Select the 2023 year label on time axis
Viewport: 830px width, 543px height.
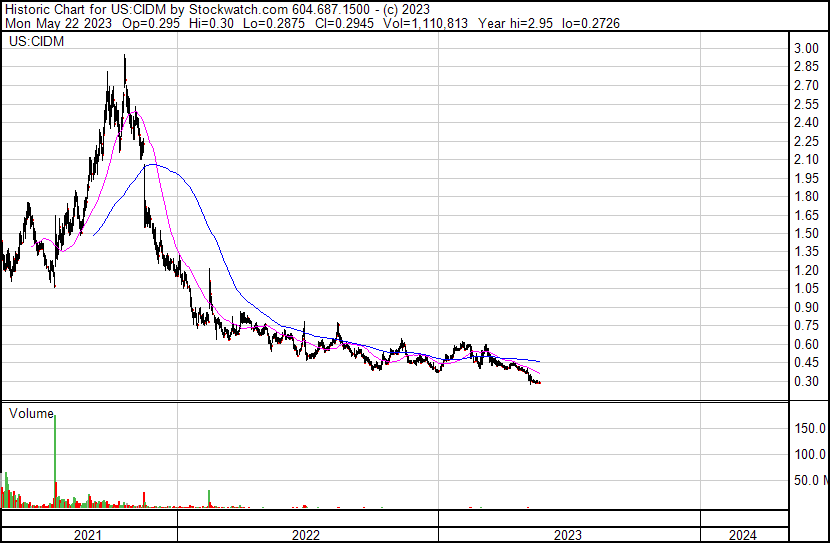tap(569, 535)
